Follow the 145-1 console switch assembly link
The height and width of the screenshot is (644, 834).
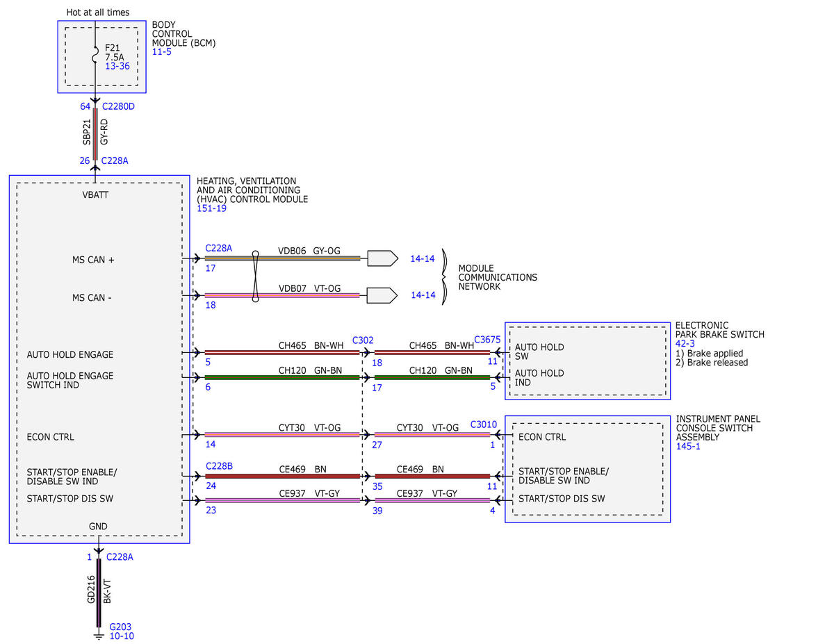tap(688, 447)
